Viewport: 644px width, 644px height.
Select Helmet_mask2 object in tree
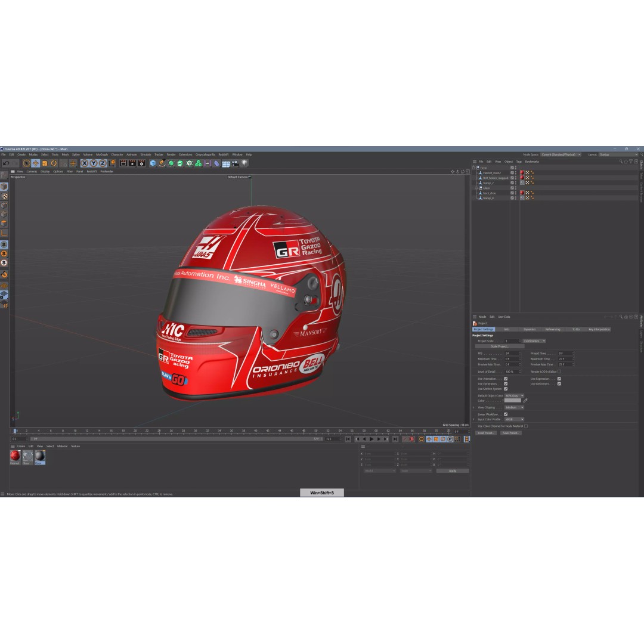click(491, 173)
